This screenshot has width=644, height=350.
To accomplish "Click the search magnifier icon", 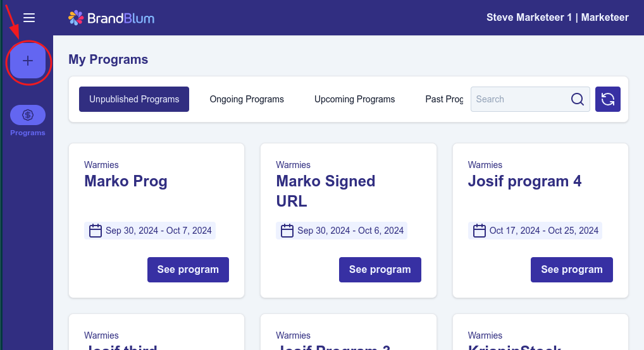I will coord(577,99).
